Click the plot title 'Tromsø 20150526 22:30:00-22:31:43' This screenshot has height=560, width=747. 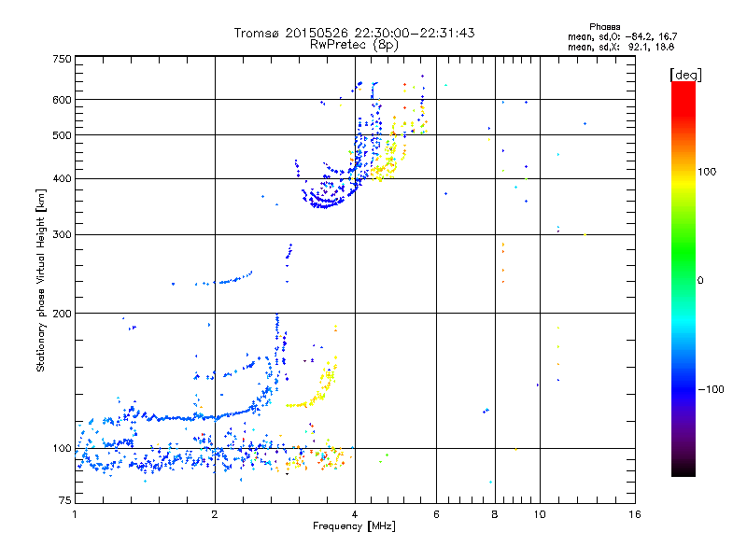[354, 33]
